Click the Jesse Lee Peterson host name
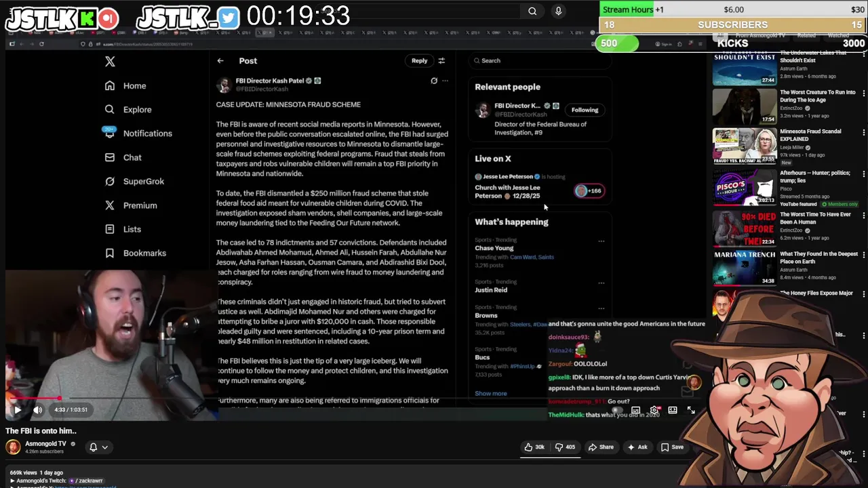This screenshot has width=868, height=488. coord(508,177)
